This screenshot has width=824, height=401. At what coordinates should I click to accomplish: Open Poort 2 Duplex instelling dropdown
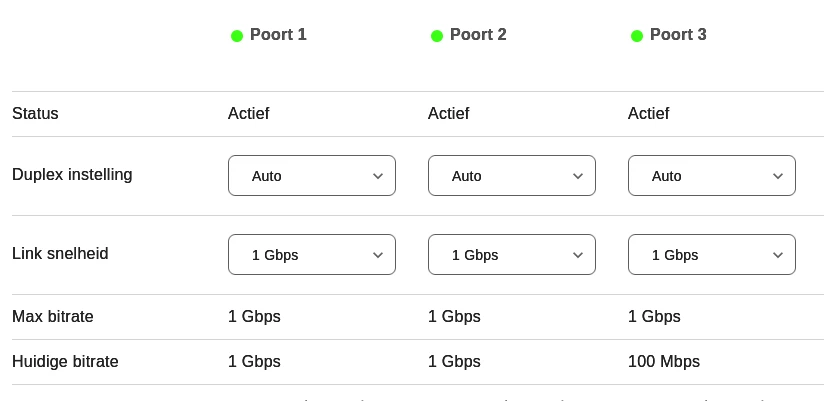coord(512,176)
